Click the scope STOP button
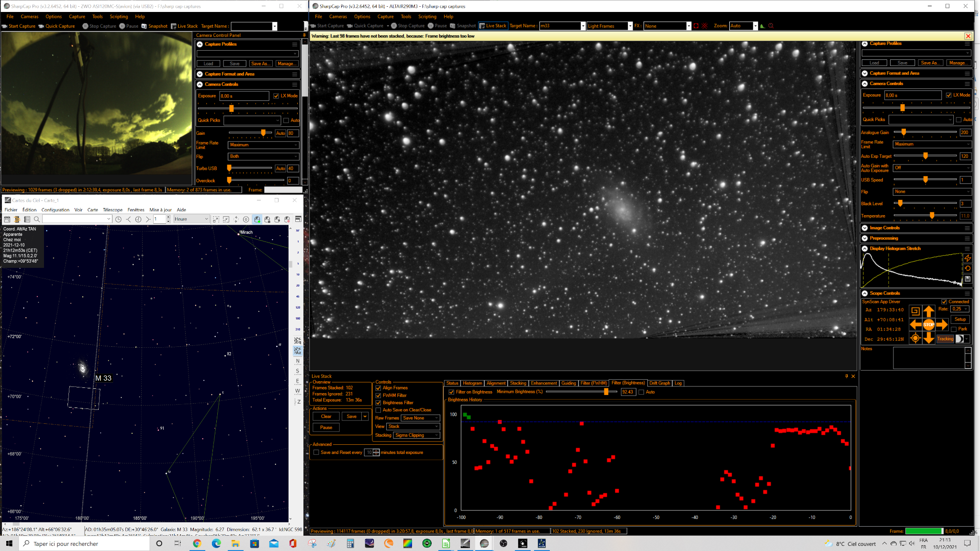 pos(928,325)
